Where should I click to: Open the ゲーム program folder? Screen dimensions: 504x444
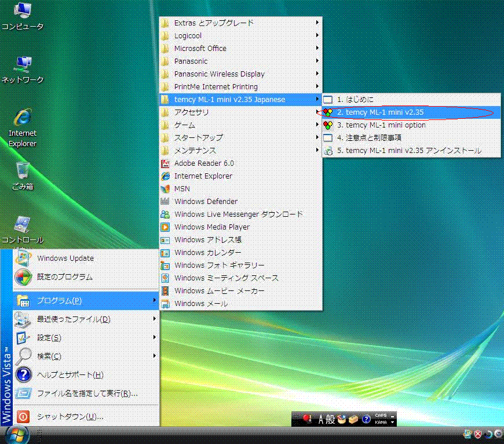(x=241, y=125)
